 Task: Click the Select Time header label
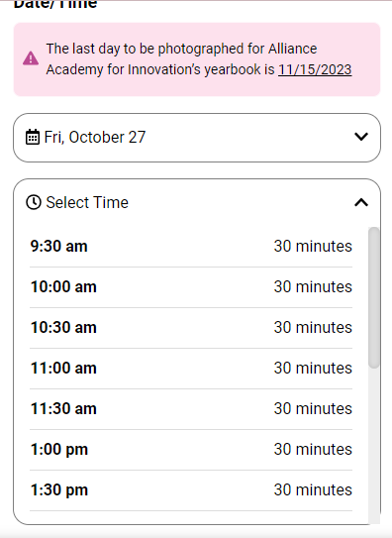87,202
